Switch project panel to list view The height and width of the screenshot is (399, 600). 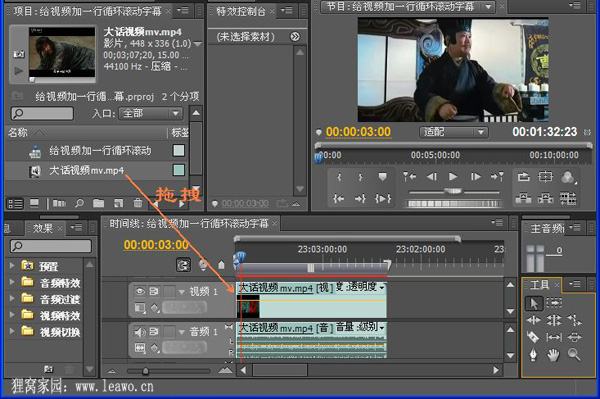[15, 204]
